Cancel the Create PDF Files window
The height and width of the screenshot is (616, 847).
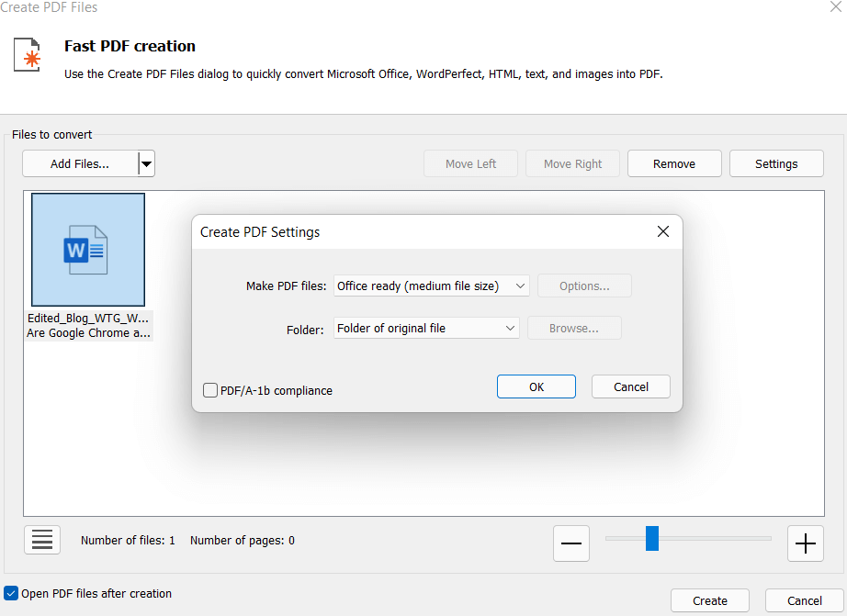(x=805, y=601)
